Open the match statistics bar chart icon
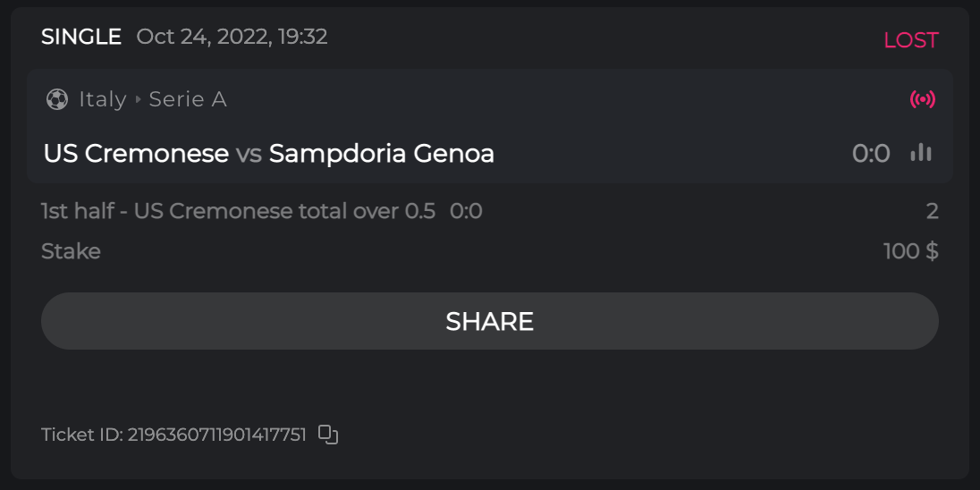Viewport: 980px width, 490px height. [x=921, y=153]
